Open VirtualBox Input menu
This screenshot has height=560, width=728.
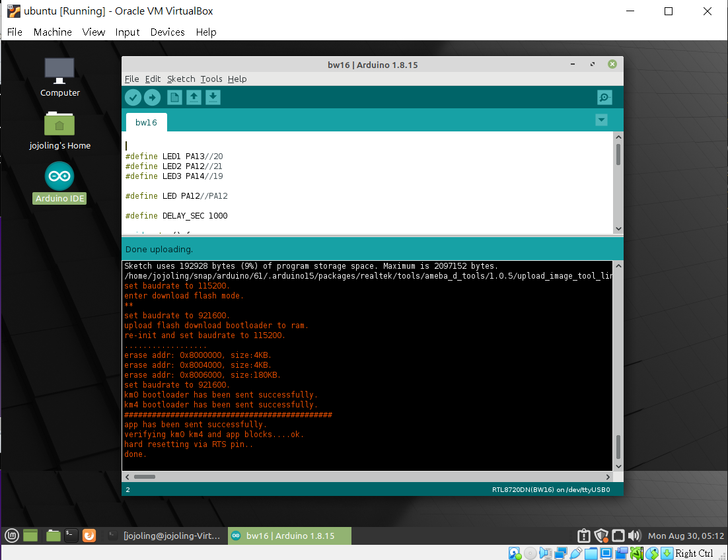(127, 32)
